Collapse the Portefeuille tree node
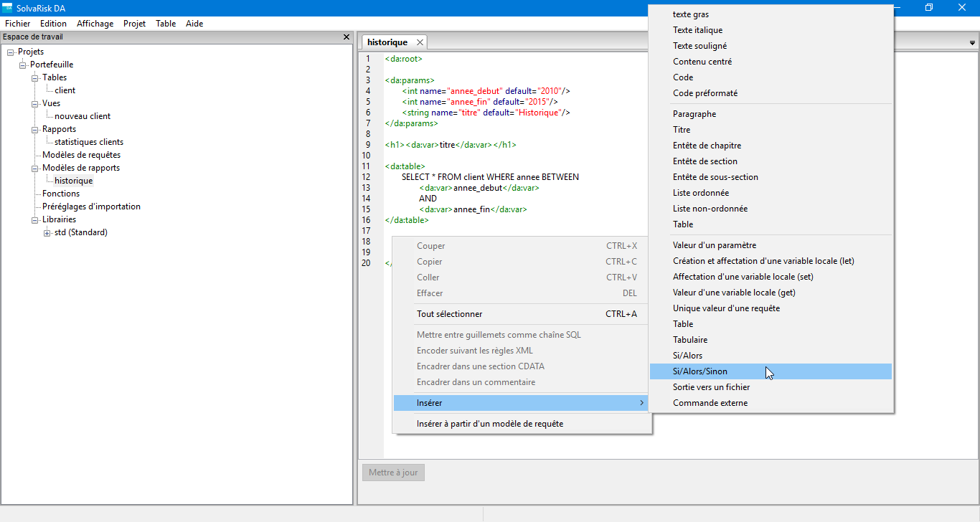Image resolution: width=980 pixels, height=522 pixels. 23,65
